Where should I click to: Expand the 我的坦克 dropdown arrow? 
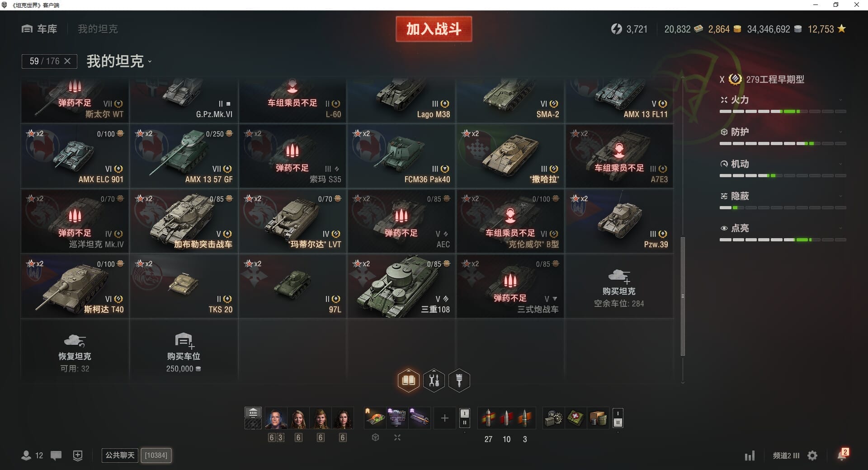click(150, 62)
